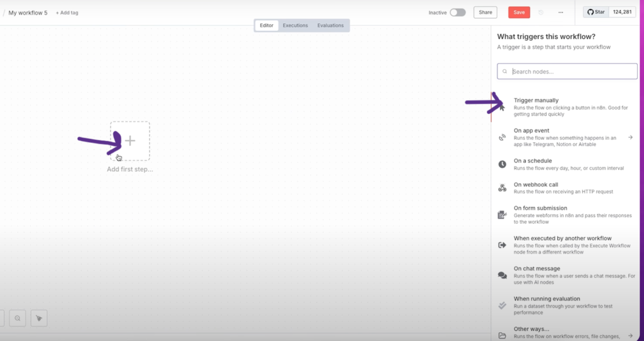Click the signal icon beside On app event
Screen dimensions: 644x341
pos(502,138)
